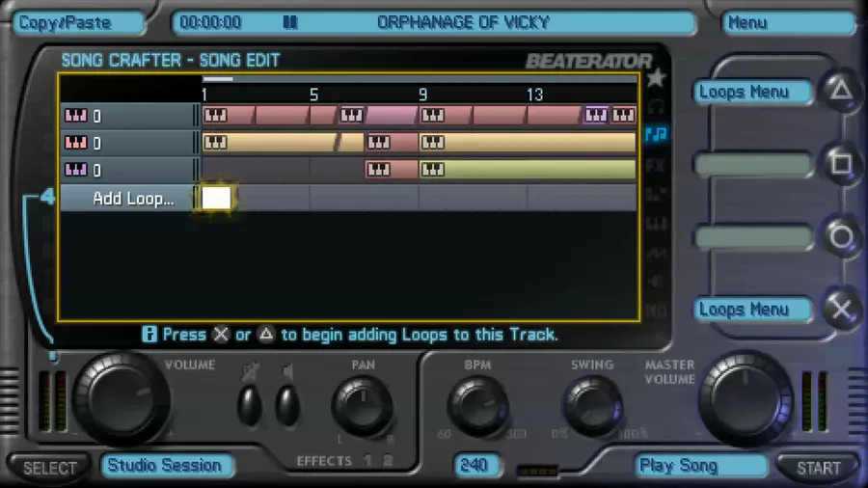This screenshot has height=488, width=868.
Task: Select the highlighted white cell on track 4
Action: tap(216, 198)
